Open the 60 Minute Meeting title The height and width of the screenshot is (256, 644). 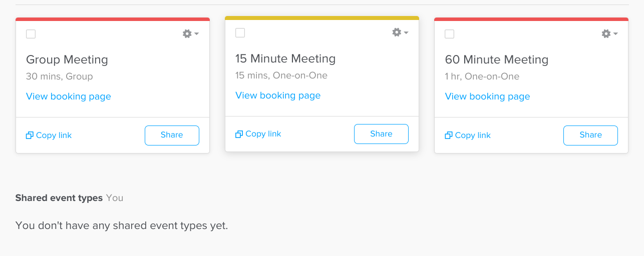[496, 60]
